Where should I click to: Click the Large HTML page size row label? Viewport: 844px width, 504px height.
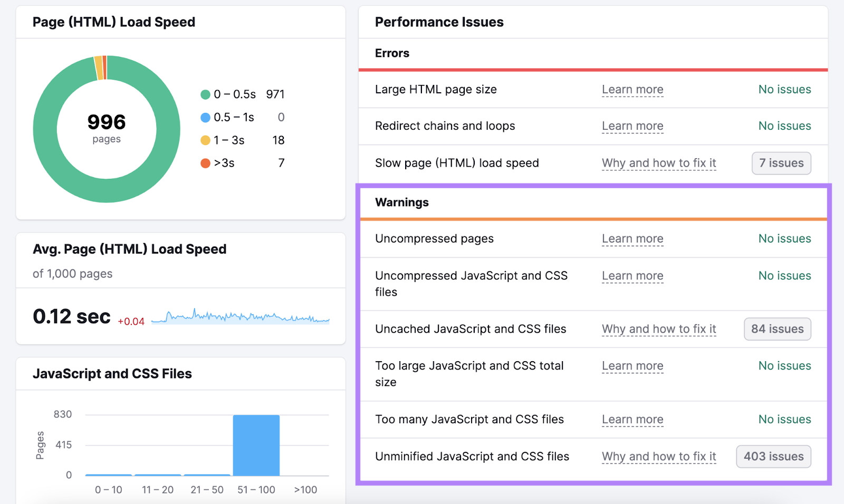436,90
